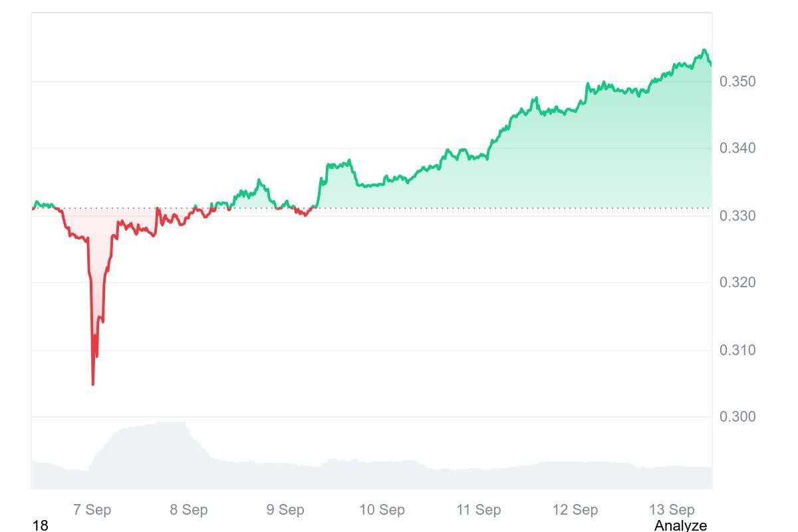The width and height of the screenshot is (798, 532).
Task: Click the 0.330 price axis label
Action: pos(737,215)
